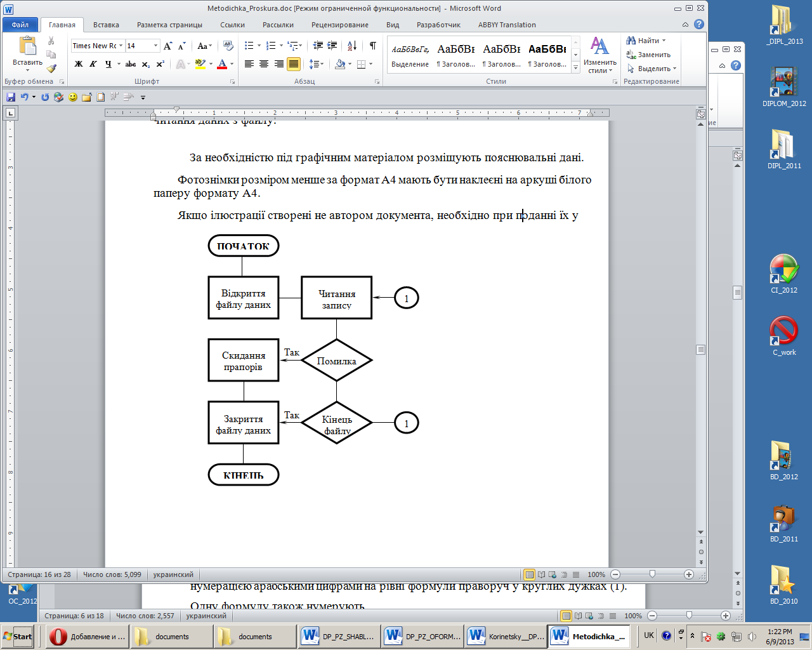The image size is (812, 650).
Task: Toggle strikethrough (abc) formatting
Action: coord(131,64)
